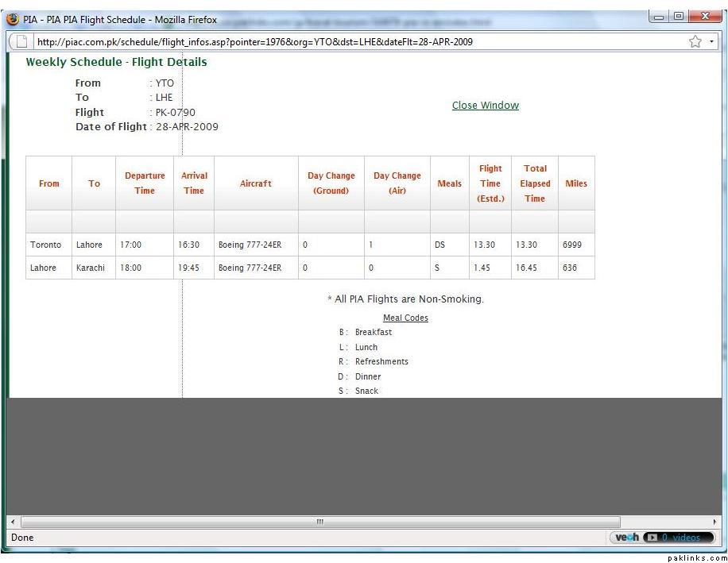Click the horizontal scrollbar thumb

coord(319,522)
